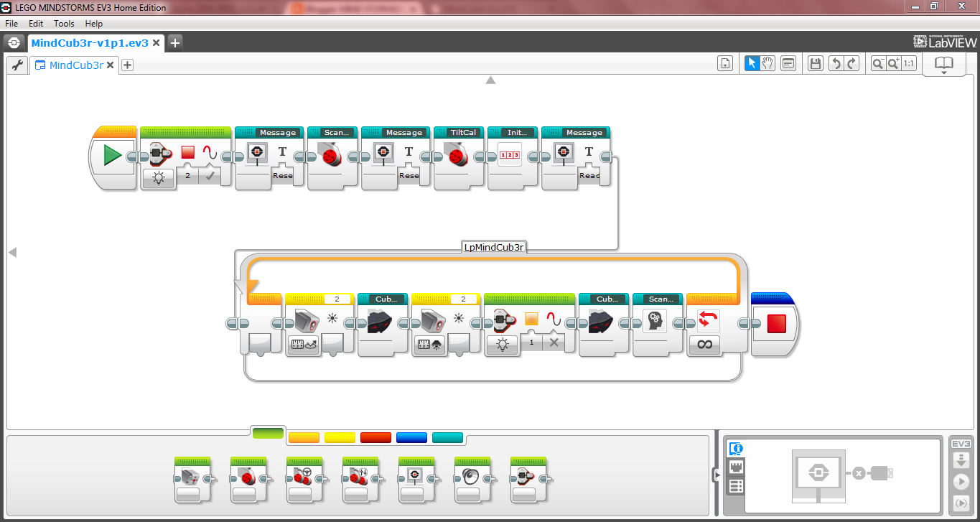Pick the Move Steering block from palette
Screen dimensions: 980x522
point(304,479)
